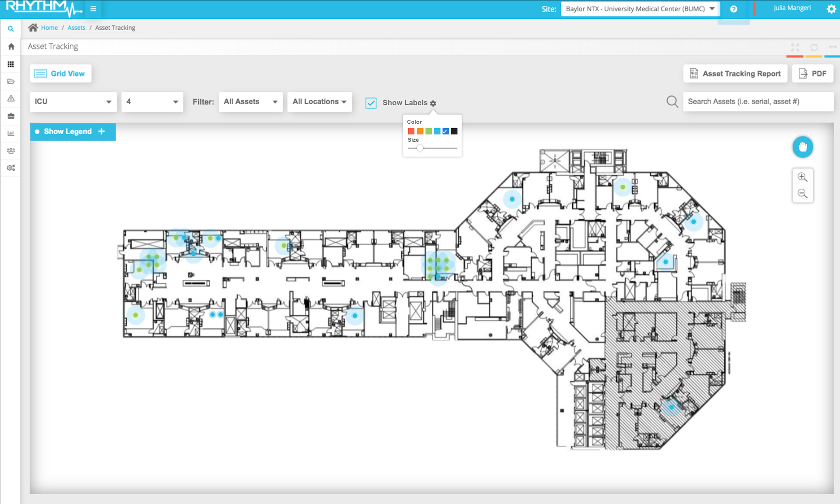Click the alert triangle sidebar icon
Image resolution: width=840 pixels, height=504 pixels.
coord(11,98)
